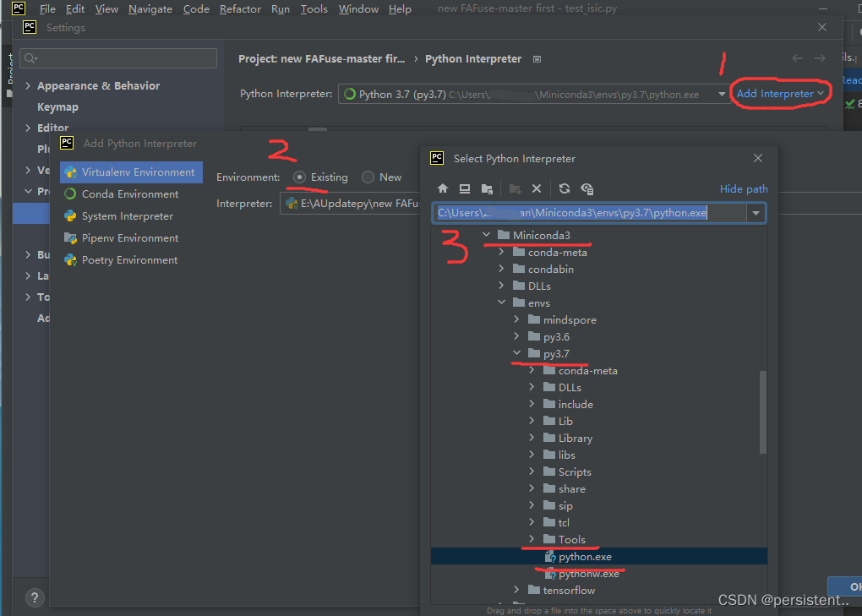Select the share folder
Screen dimensions: 862x616
coord(572,489)
